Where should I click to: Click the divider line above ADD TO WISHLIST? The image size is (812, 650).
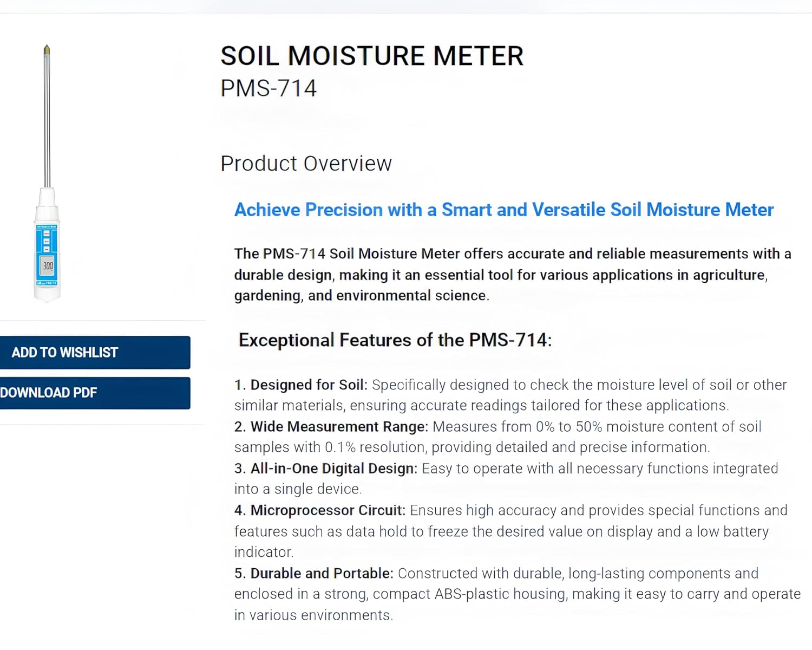(x=103, y=321)
